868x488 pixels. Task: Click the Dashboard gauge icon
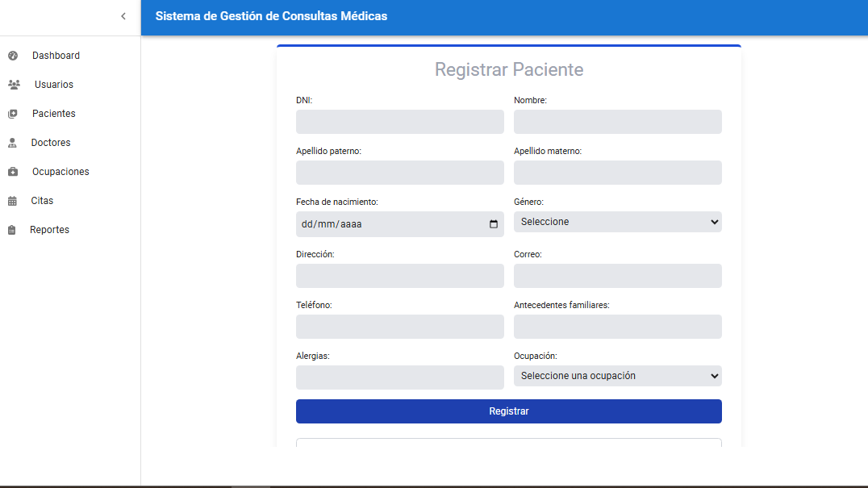13,56
